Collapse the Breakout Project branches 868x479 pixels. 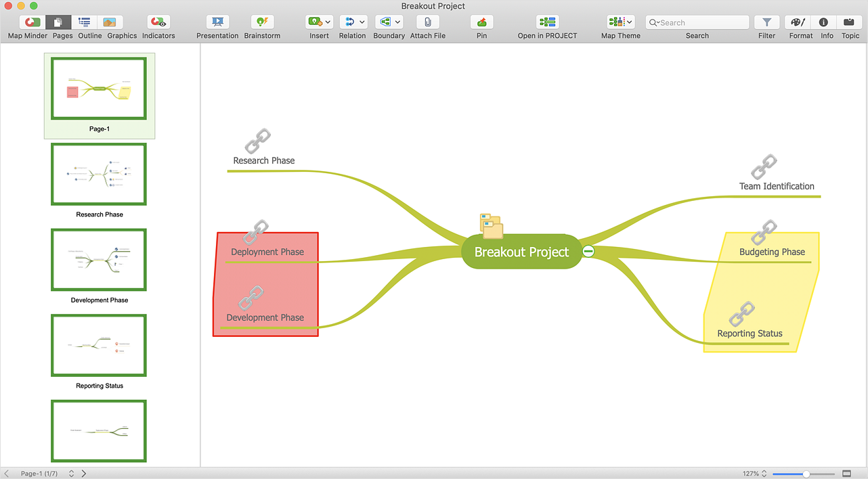point(588,251)
